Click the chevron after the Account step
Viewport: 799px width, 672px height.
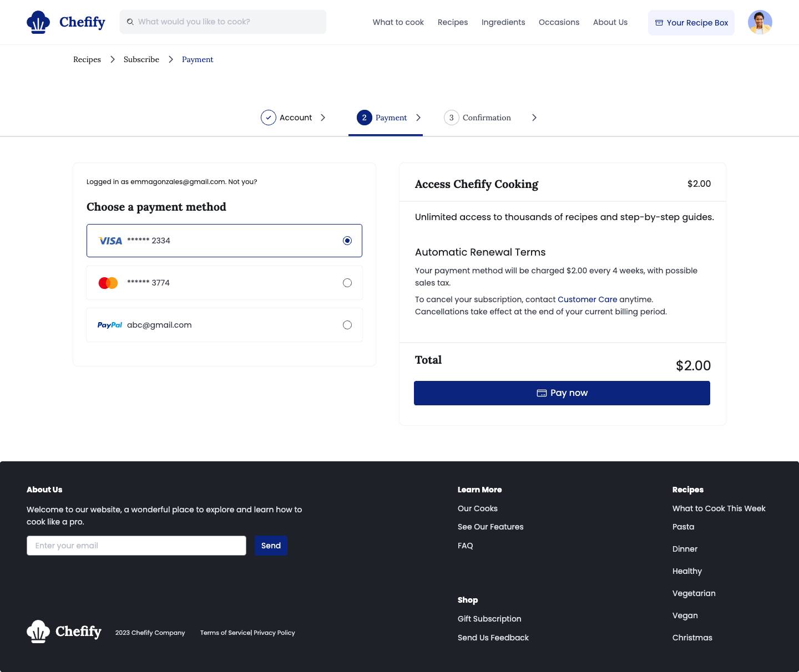[323, 118]
